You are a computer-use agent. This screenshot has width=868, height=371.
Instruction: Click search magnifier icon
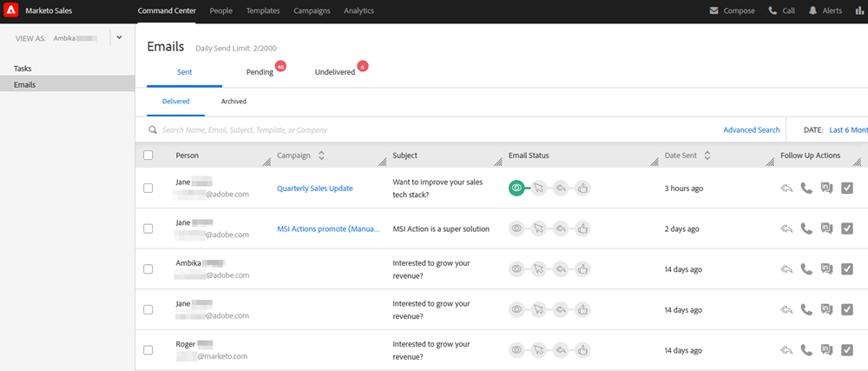[152, 130]
